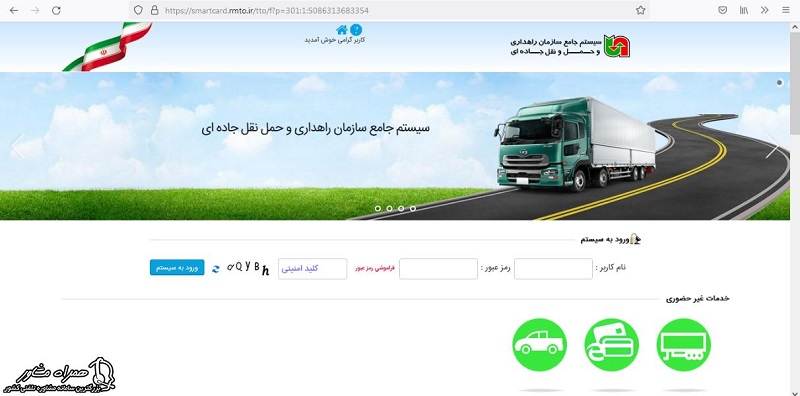The width and height of the screenshot is (800, 396).
Task: Click the نام کاربر username field
Action: tap(553, 269)
